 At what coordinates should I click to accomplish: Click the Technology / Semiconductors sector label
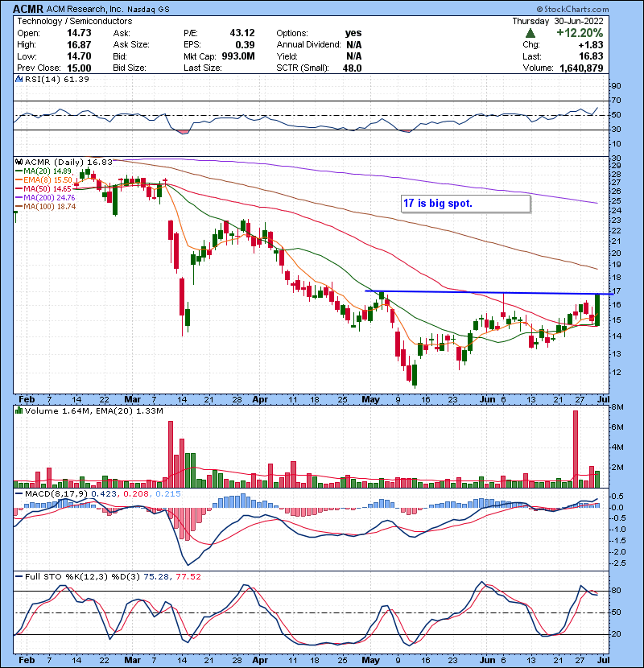(75, 21)
